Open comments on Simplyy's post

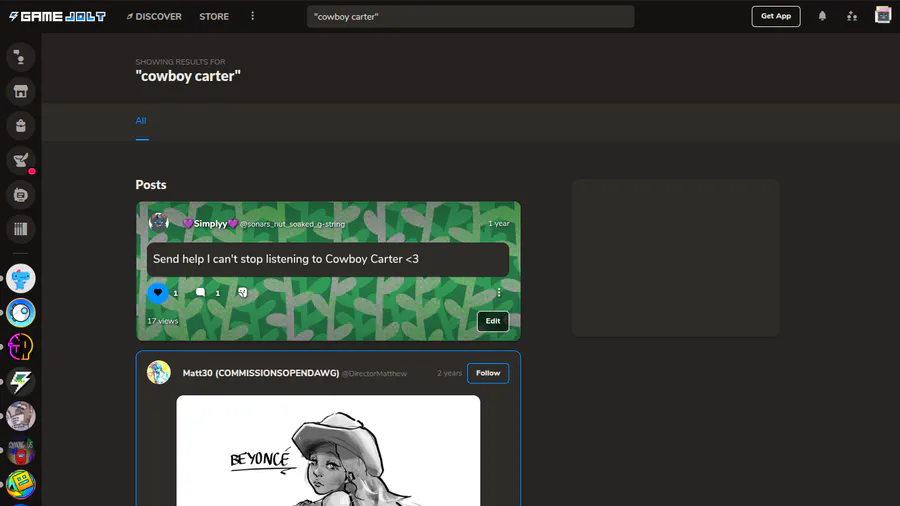coord(200,293)
